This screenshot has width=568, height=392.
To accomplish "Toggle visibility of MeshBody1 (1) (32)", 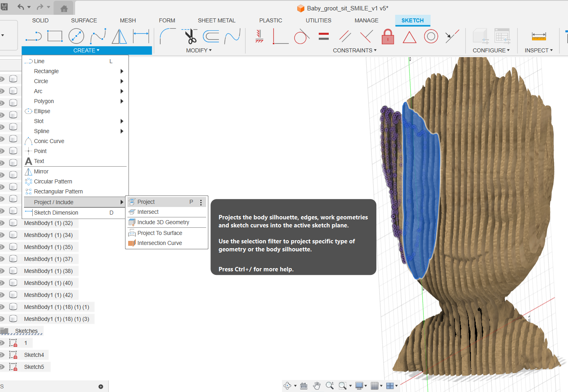I will coord(2,223).
